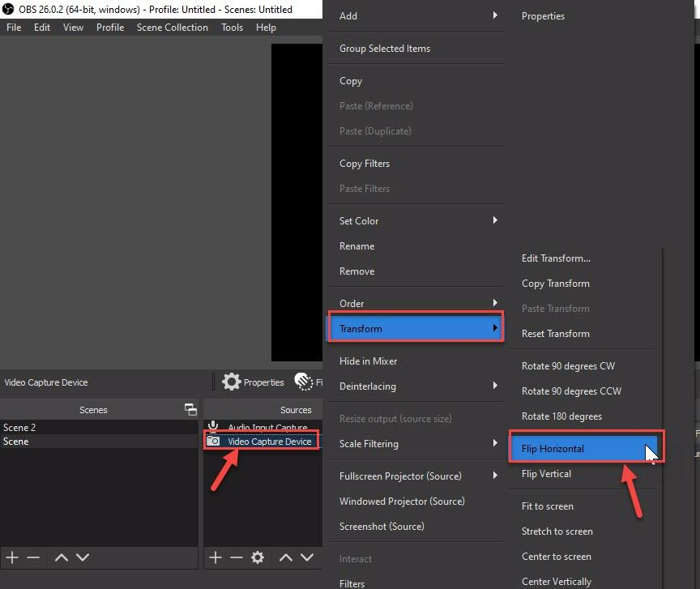Expand the Scale Filtering submenu arrow

pos(495,443)
